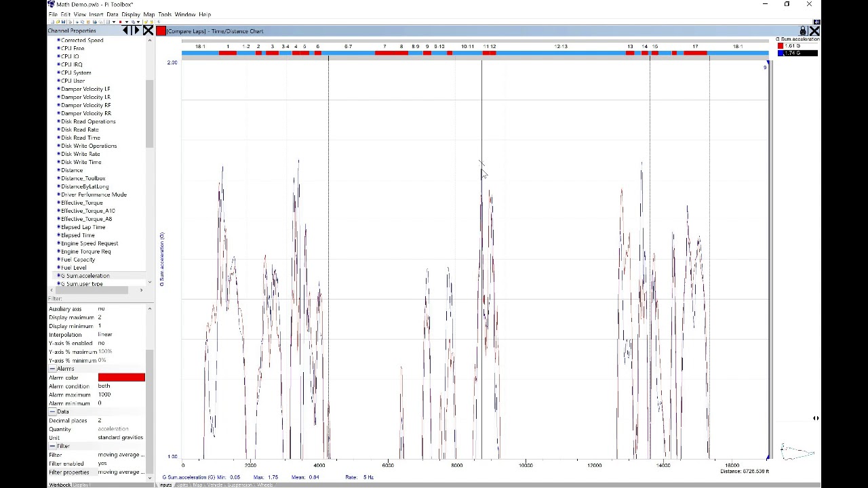Click the channel list horizontal scrollbar left arrow
Viewport: 868px width, 488px height.
pyautogui.click(x=51, y=290)
